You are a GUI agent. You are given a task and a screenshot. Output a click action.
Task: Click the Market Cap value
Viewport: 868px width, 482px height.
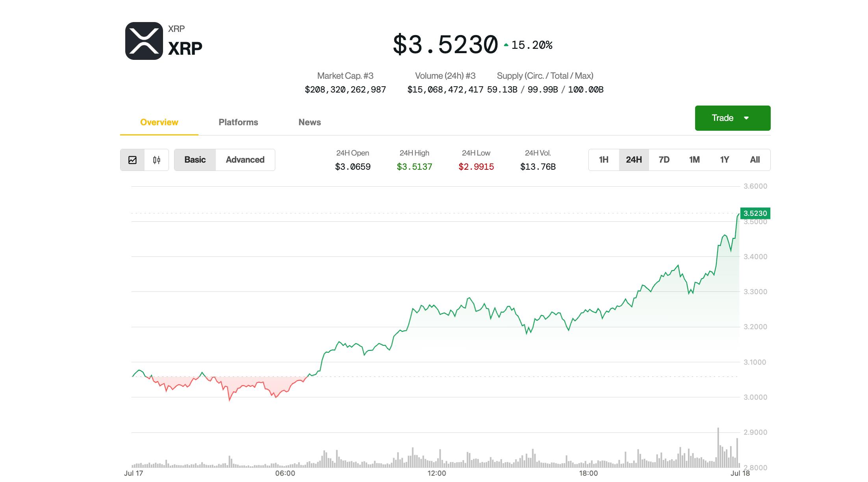pyautogui.click(x=345, y=90)
